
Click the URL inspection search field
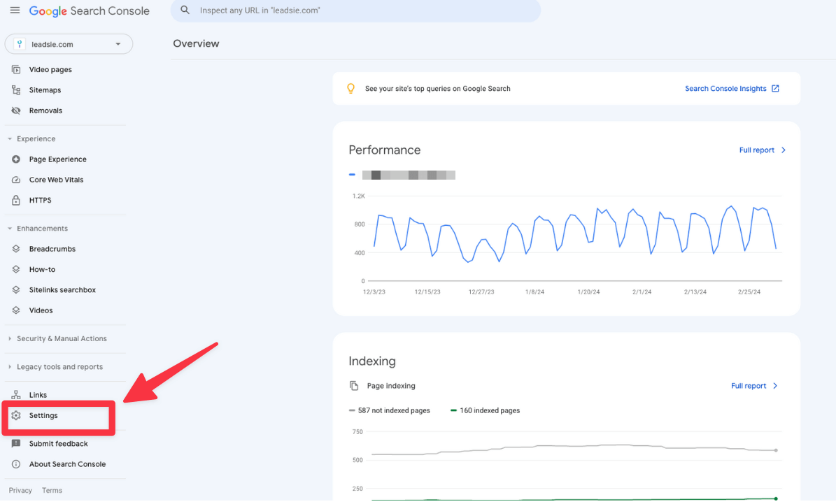(355, 10)
